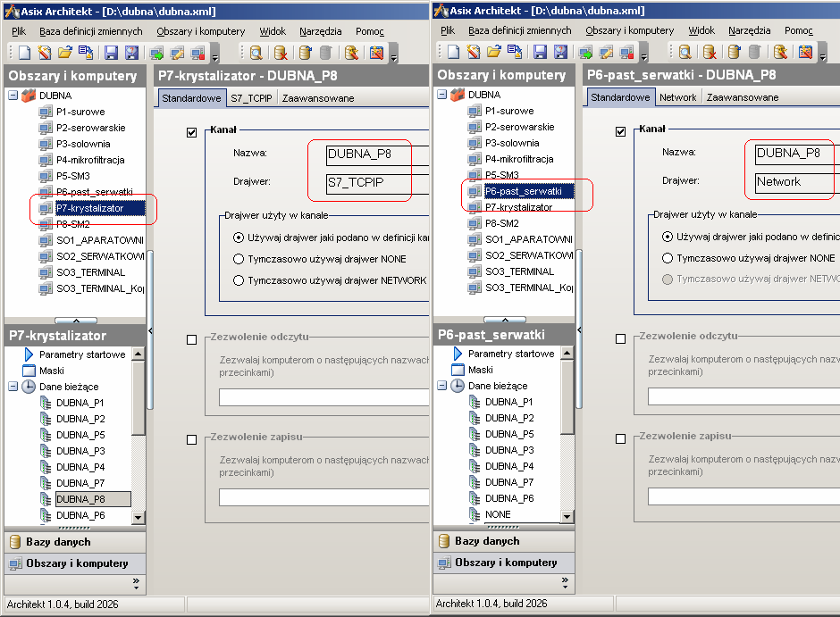Click panel splitter up-arrow handle in left window
Viewport: 840px width, 617px height.
[76, 321]
